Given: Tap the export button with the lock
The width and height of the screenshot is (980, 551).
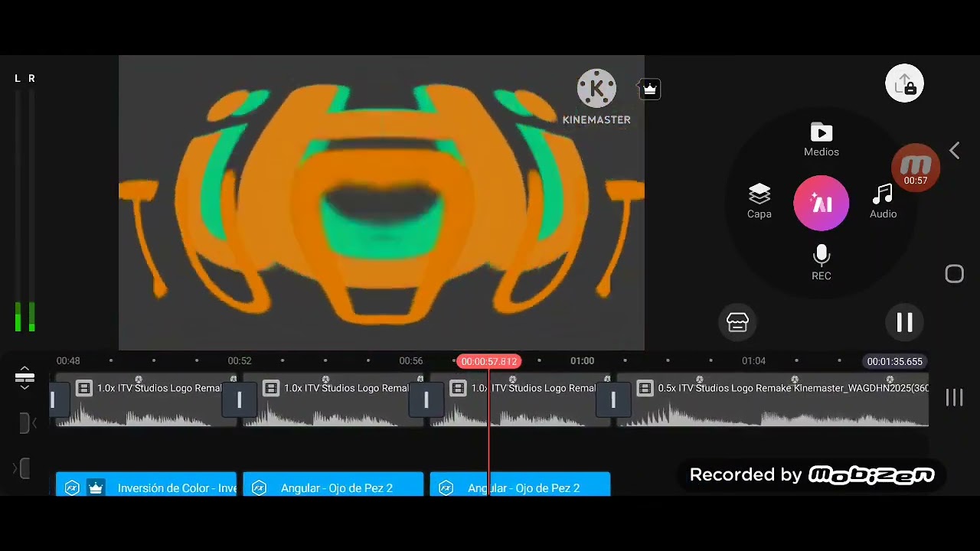Looking at the screenshot, I should [904, 83].
